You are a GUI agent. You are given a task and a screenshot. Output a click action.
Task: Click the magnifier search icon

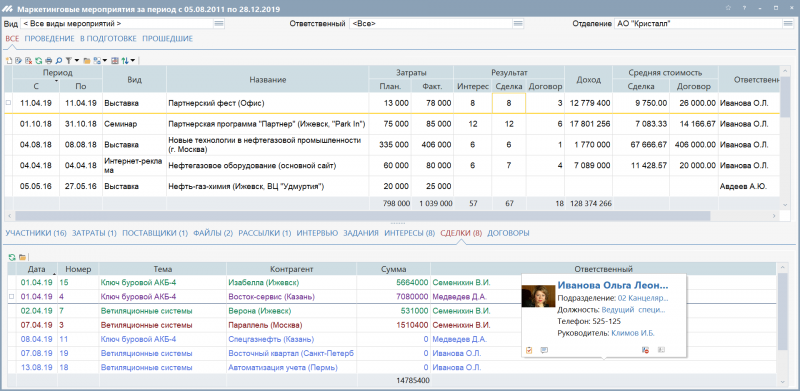59,60
